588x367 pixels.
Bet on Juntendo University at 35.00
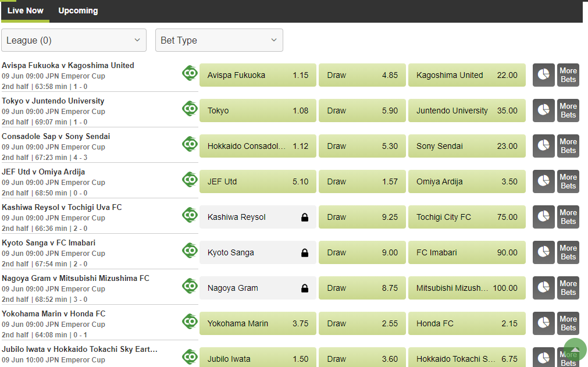(x=467, y=111)
